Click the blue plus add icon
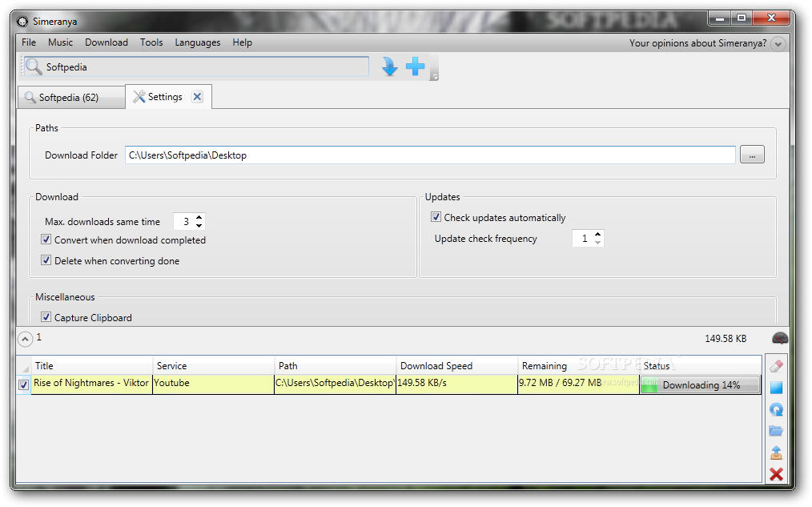Viewport: 812px width, 507px height. pos(416,66)
